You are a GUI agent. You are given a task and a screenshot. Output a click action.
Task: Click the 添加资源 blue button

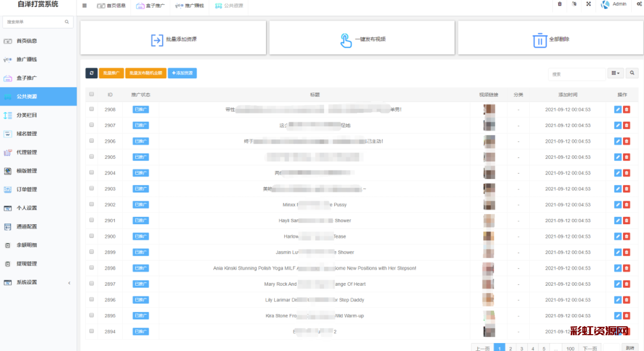(x=182, y=73)
